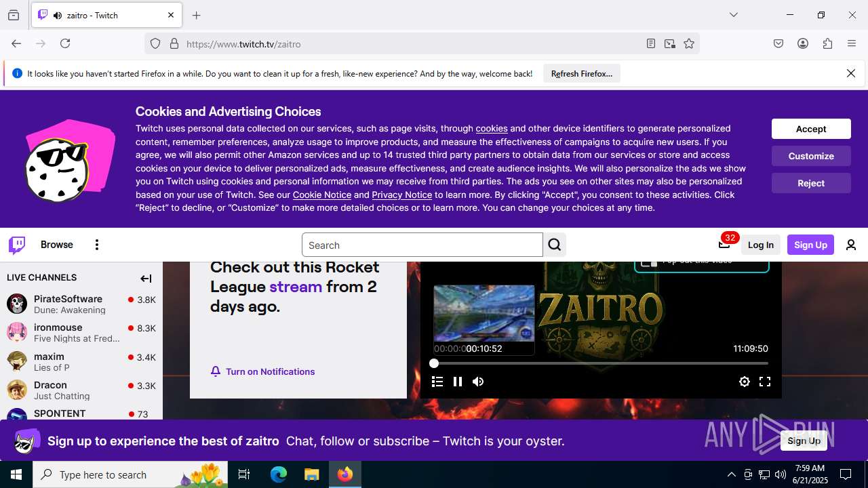Open picture-in-picture address bar icon
This screenshot has height=488, width=868.
click(x=670, y=43)
